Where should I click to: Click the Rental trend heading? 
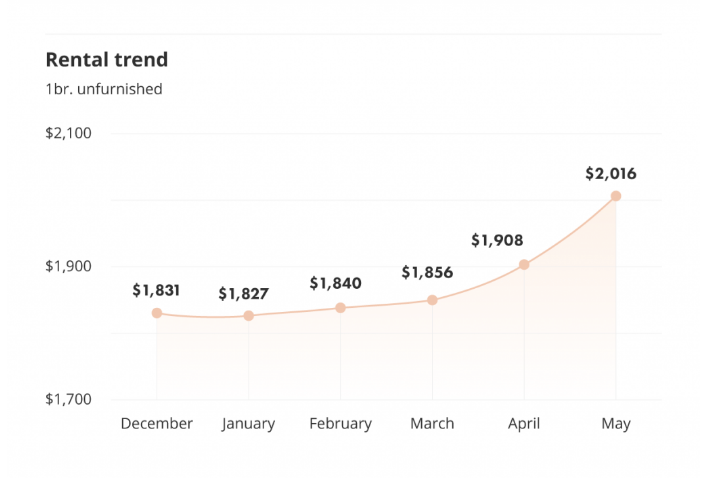[x=107, y=59]
